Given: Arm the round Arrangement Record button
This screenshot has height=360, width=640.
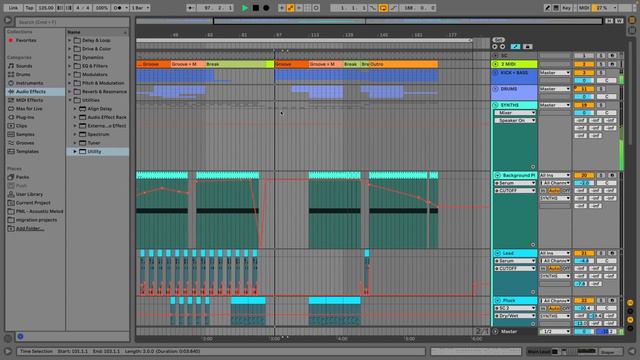Looking at the screenshot, I should [x=266, y=8].
